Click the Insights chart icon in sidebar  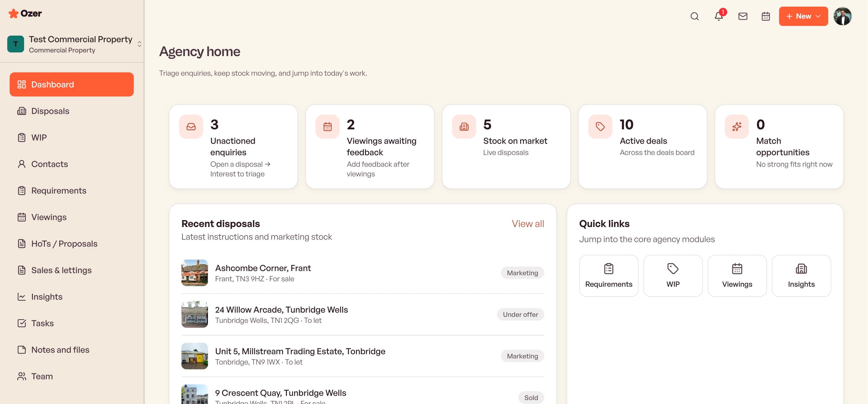pyautogui.click(x=22, y=297)
